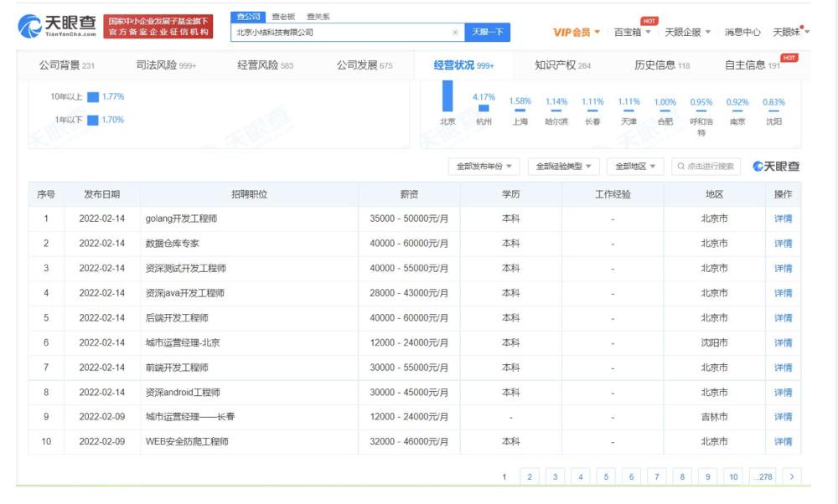View 详情 for 城市运营经理-北京

pyautogui.click(x=783, y=342)
